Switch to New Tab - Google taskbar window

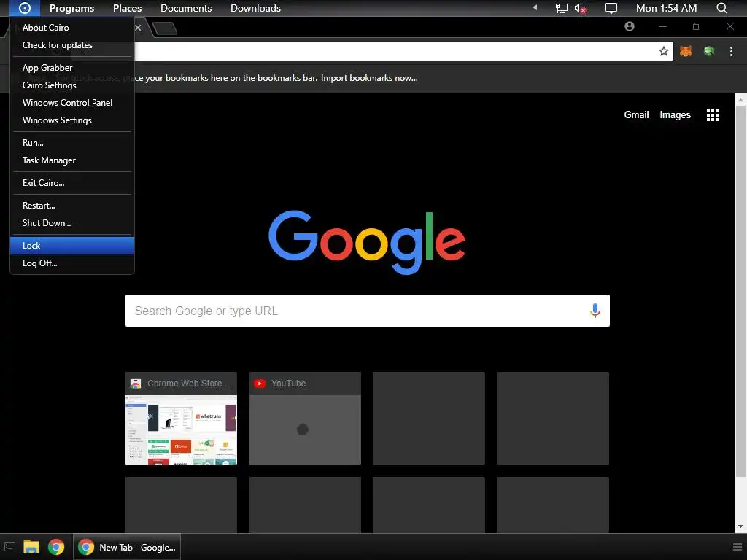tap(127, 547)
